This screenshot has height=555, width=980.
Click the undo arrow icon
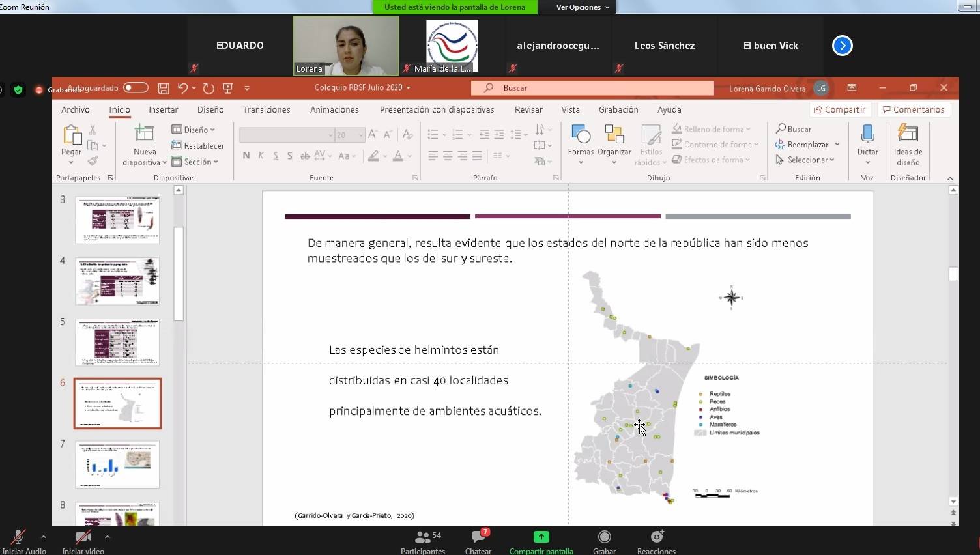[x=182, y=88]
